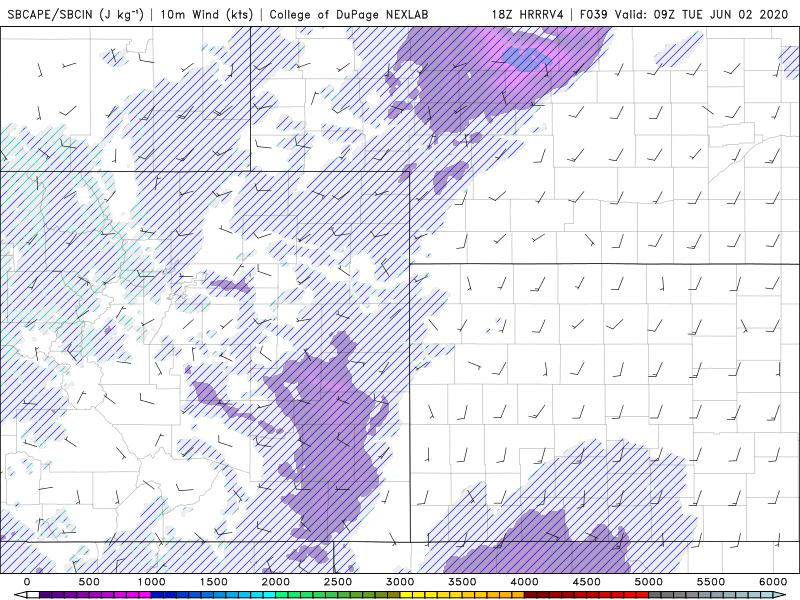Click the 5000 label on the color scale

pyautogui.click(x=649, y=582)
